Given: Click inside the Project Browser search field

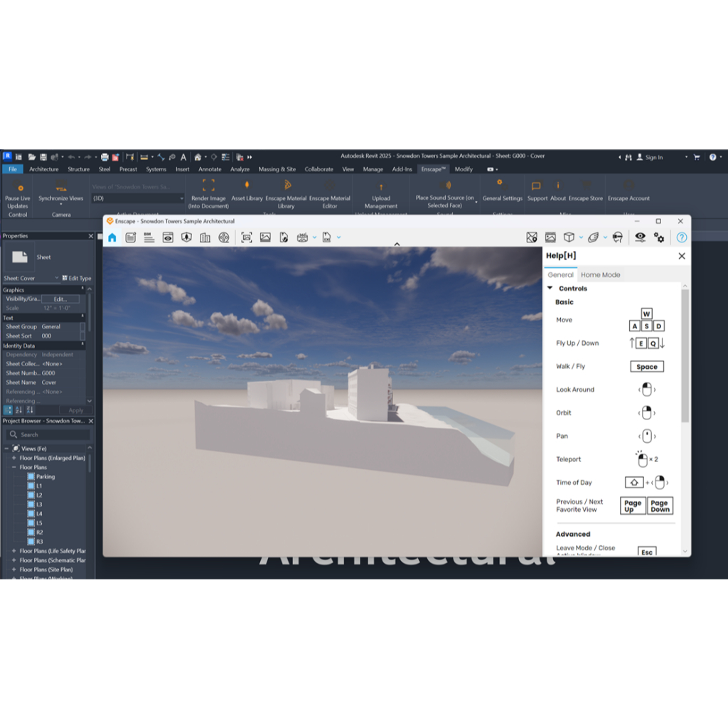Looking at the screenshot, I should click(48, 434).
